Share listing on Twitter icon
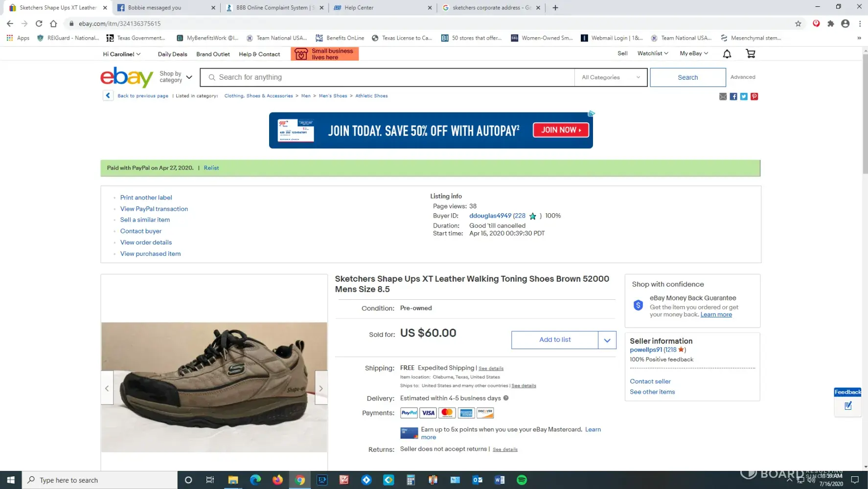Viewport: 868px width, 489px height. pos(744,97)
